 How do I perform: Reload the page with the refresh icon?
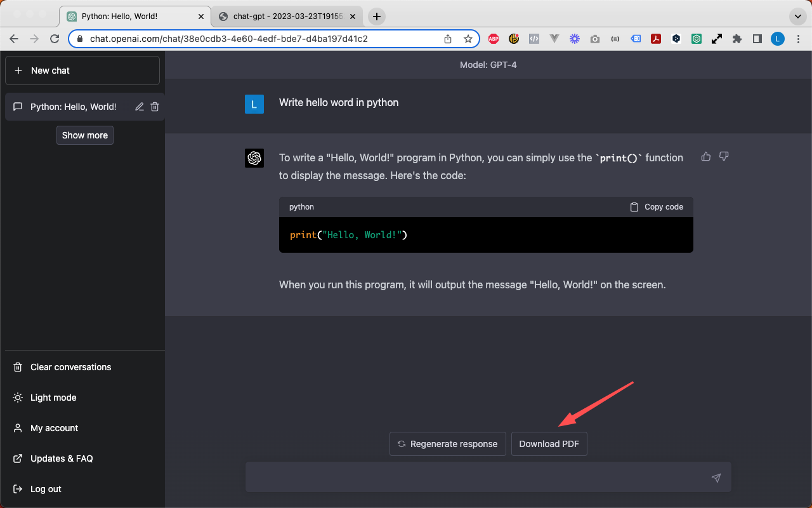point(55,39)
